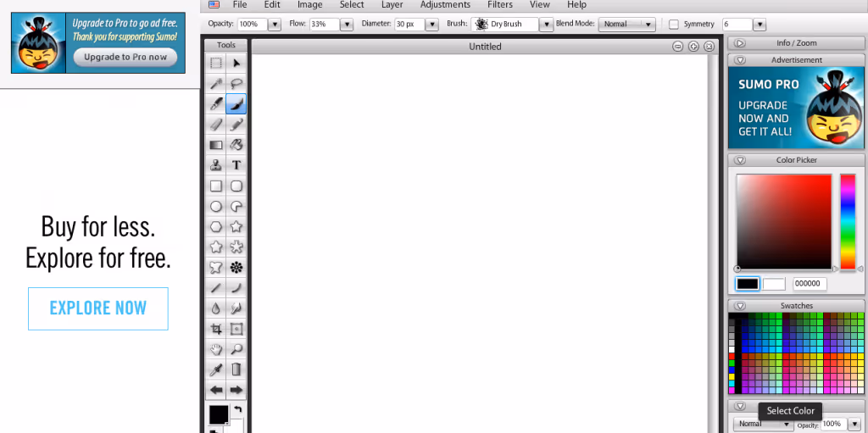Viewport: 868px width, 433px height.
Task: Select the Blur drop tool
Action: point(216,308)
